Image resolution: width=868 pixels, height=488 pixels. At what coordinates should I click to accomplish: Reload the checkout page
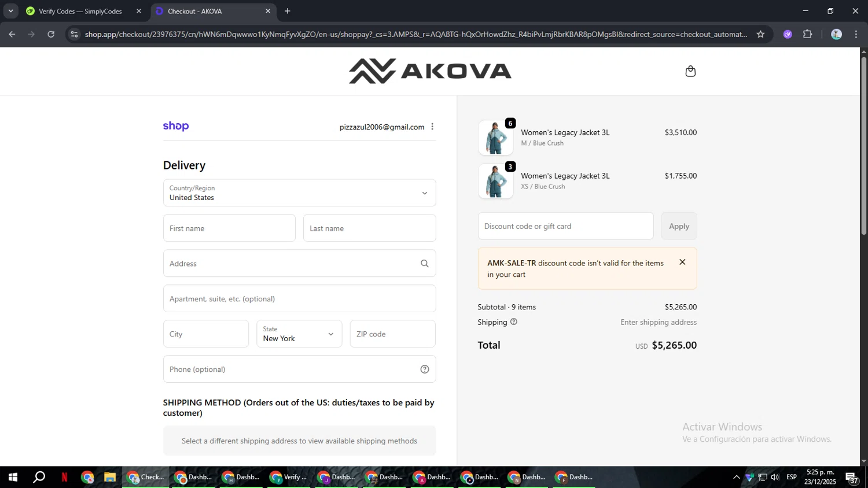51,34
